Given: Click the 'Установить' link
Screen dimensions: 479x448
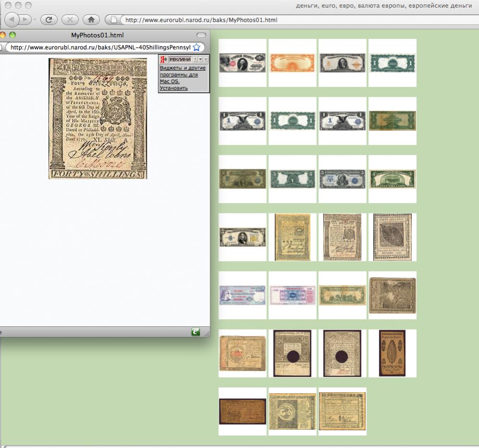Looking at the screenshot, I should click(x=174, y=88).
